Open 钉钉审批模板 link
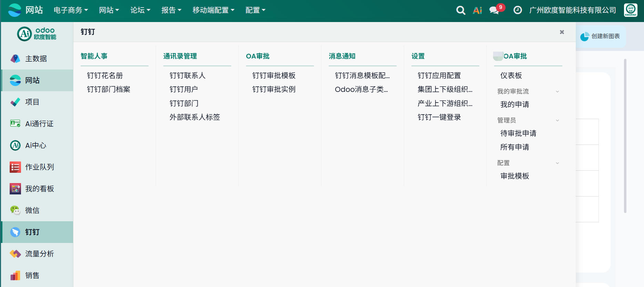The width and height of the screenshot is (644, 287). point(274,75)
